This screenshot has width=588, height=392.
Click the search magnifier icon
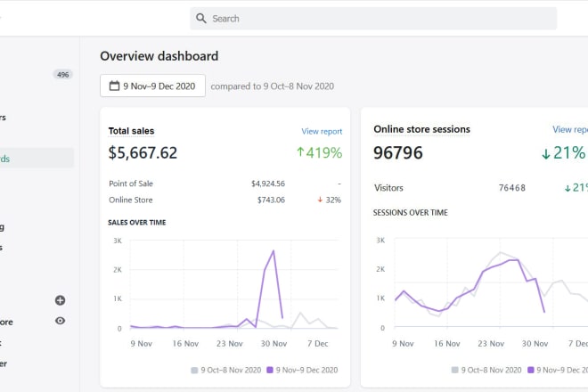pyautogui.click(x=201, y=19)
